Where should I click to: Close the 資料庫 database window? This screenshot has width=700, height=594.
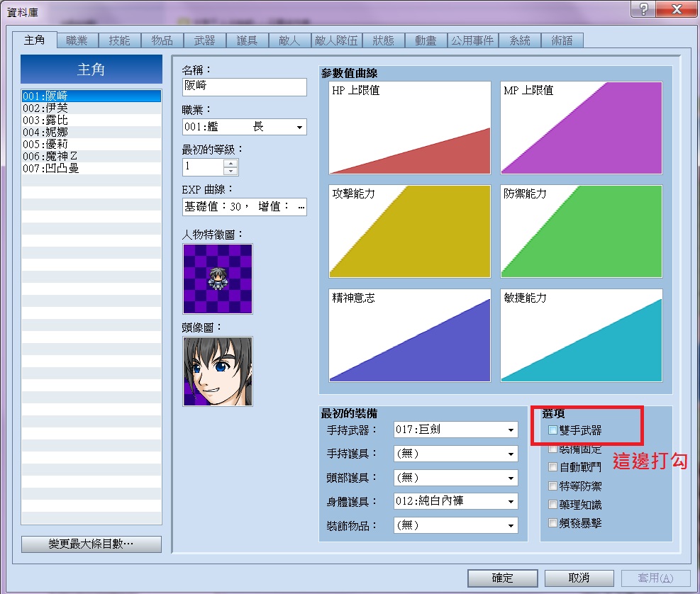pos(677,9)
